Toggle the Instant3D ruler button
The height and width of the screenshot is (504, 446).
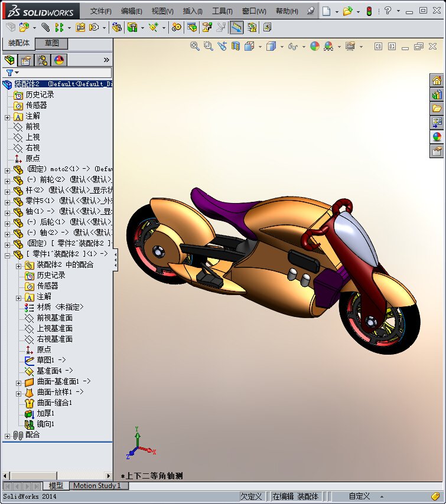click(236, 28)
